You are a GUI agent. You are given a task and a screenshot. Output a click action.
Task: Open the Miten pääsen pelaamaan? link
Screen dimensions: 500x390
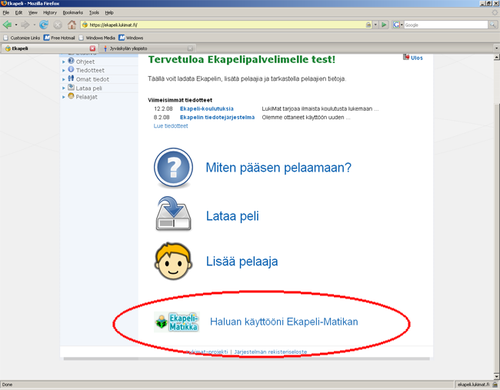point(278,168)
